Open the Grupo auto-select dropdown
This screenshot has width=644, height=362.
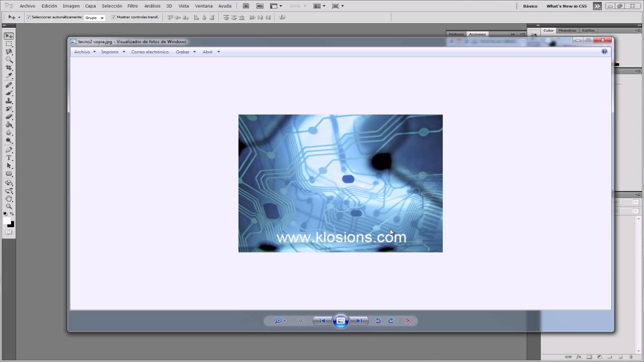tap(95, 18)
